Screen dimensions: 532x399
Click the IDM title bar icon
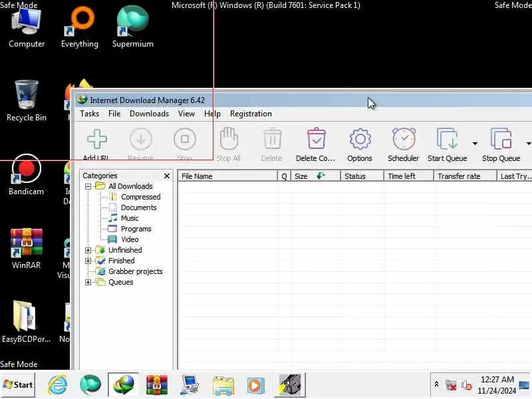82,100
